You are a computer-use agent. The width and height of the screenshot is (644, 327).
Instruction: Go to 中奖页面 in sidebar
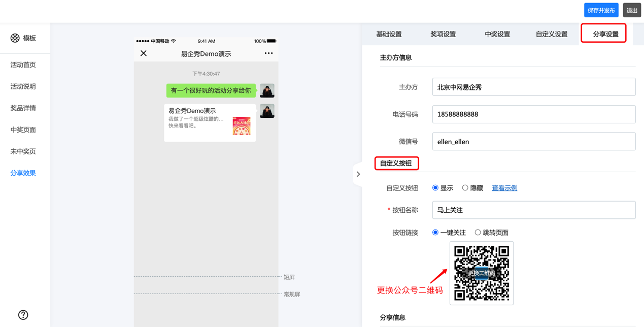pos(23,130)
